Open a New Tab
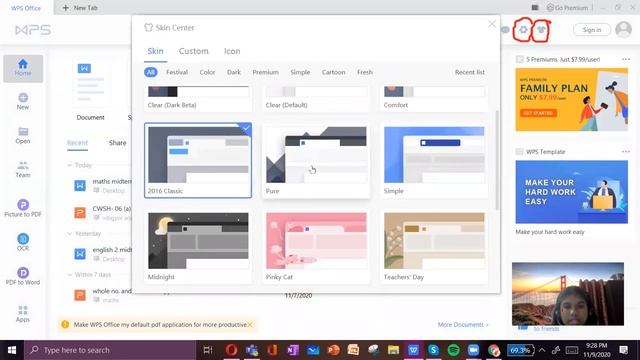Screen dimensions: 640x360 point(80,7)
